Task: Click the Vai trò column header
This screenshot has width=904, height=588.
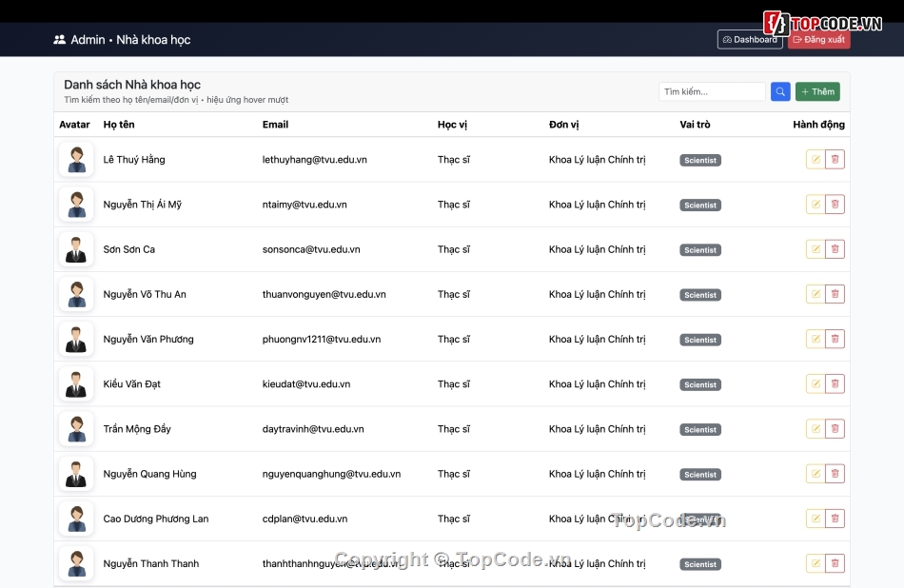Action: coord(695,125)
